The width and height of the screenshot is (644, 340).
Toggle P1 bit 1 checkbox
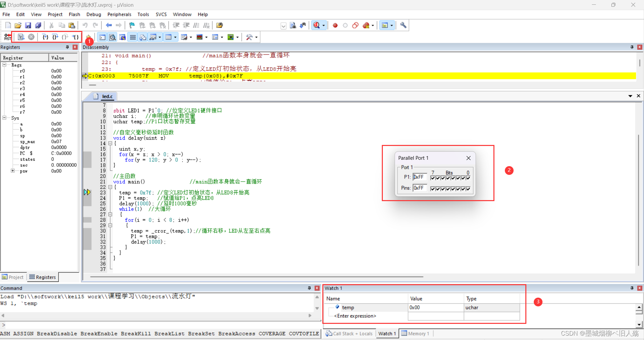463,178
